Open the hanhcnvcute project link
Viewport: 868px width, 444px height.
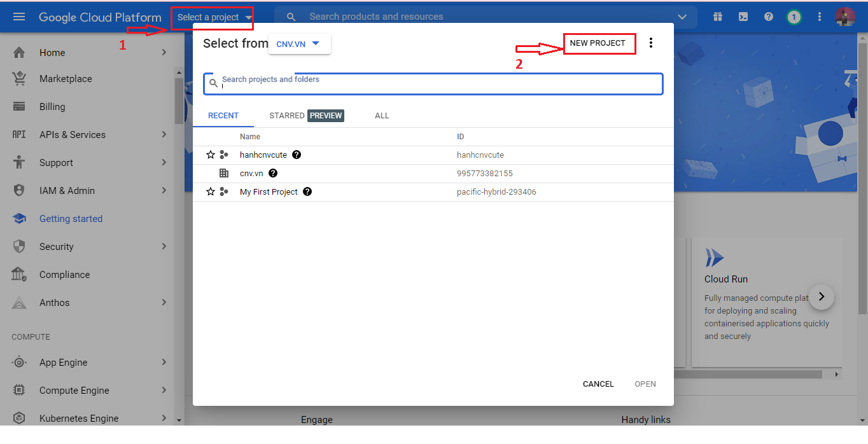point(263,155)
